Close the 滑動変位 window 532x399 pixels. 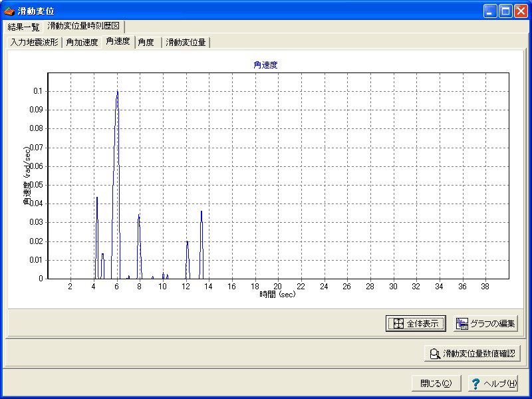(x=521, y=11)
